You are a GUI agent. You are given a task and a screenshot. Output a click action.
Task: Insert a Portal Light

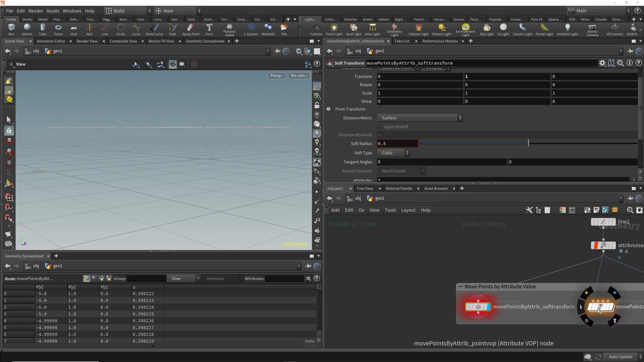click(544, 29)
